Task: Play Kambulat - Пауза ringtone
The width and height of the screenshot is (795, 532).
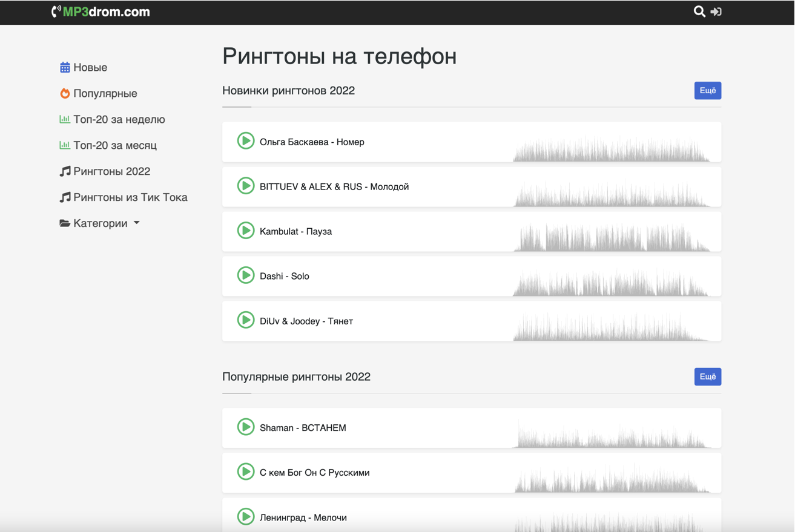Action: pyautogui.click(x=245, y=231)
